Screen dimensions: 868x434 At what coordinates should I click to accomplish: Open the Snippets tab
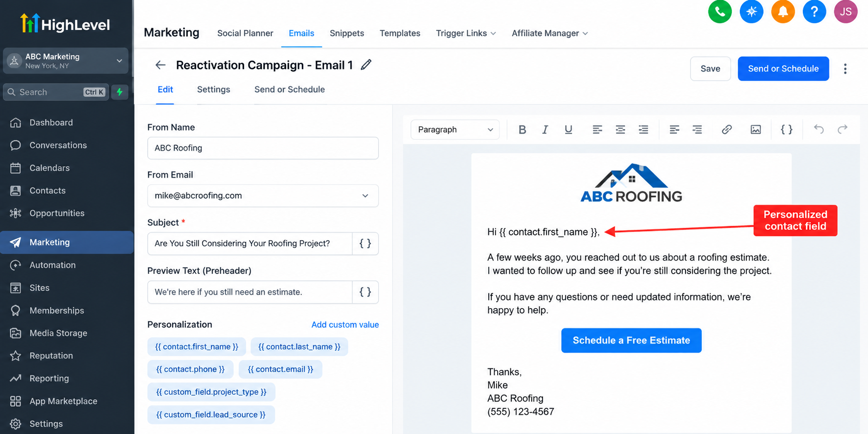[347, 33]
